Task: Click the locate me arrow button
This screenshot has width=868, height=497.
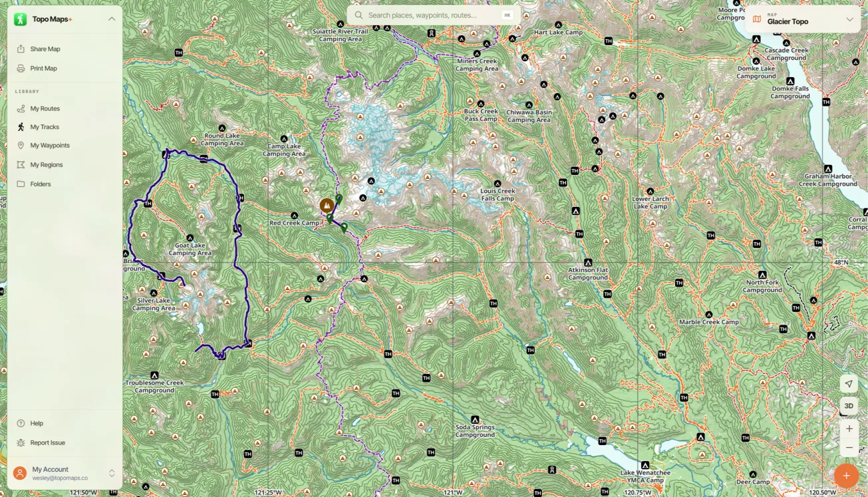Action: click(x=849, y=384)
